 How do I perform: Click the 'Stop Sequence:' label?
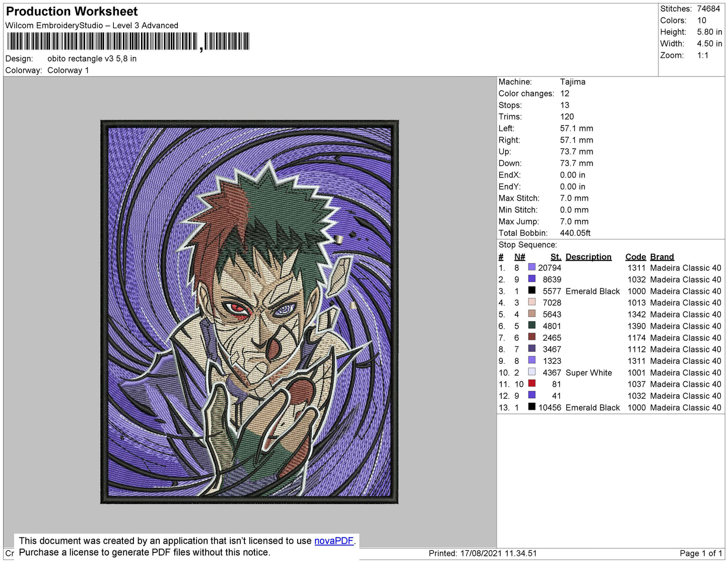pyautogui.click(x=527, y=244)
